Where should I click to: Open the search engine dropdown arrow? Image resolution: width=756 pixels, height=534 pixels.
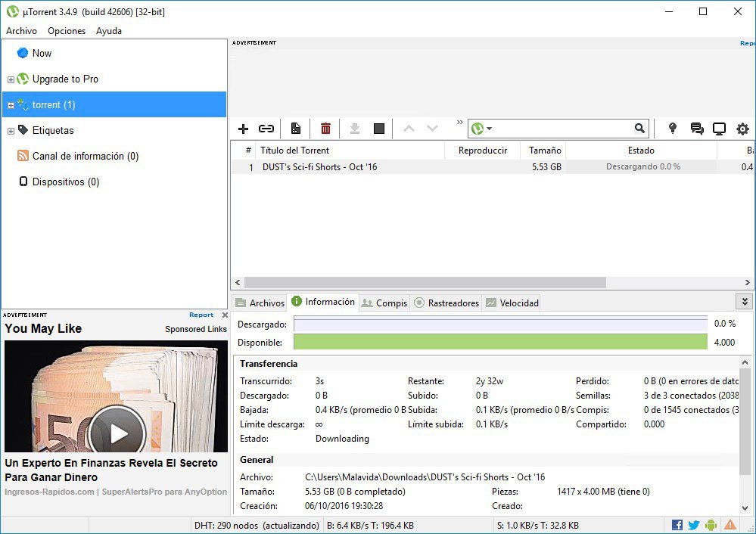coord(490,129)
